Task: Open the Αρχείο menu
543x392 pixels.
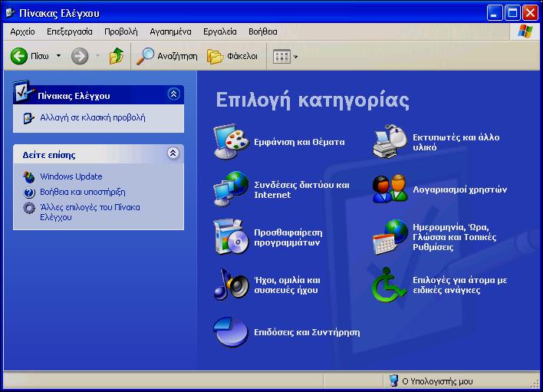Action: click(22, 32)
